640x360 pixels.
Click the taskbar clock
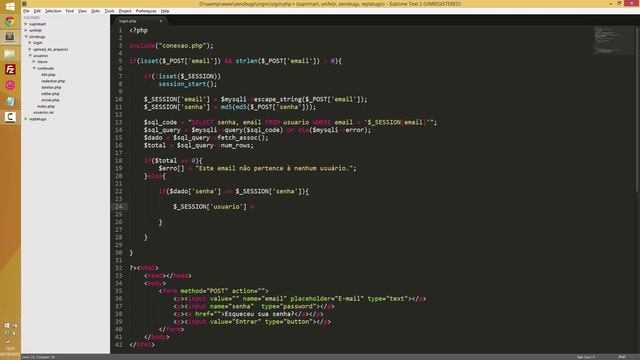[x=10, y=350]
